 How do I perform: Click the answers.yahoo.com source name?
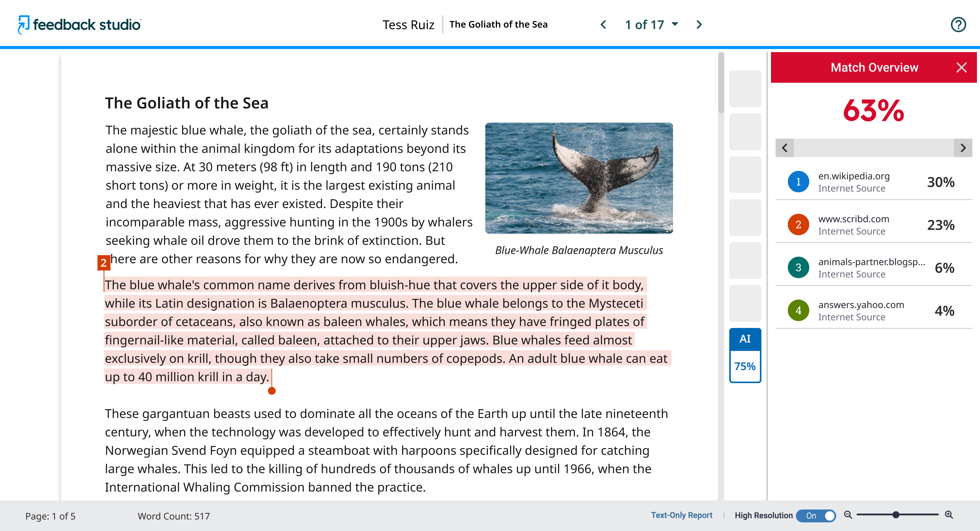(x=861, y=305)
